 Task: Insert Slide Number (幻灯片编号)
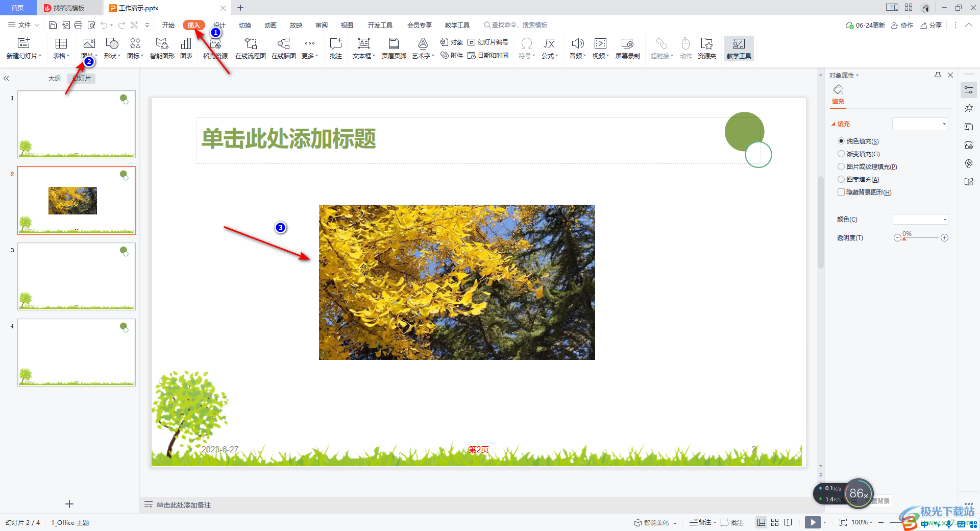(488, 42)
